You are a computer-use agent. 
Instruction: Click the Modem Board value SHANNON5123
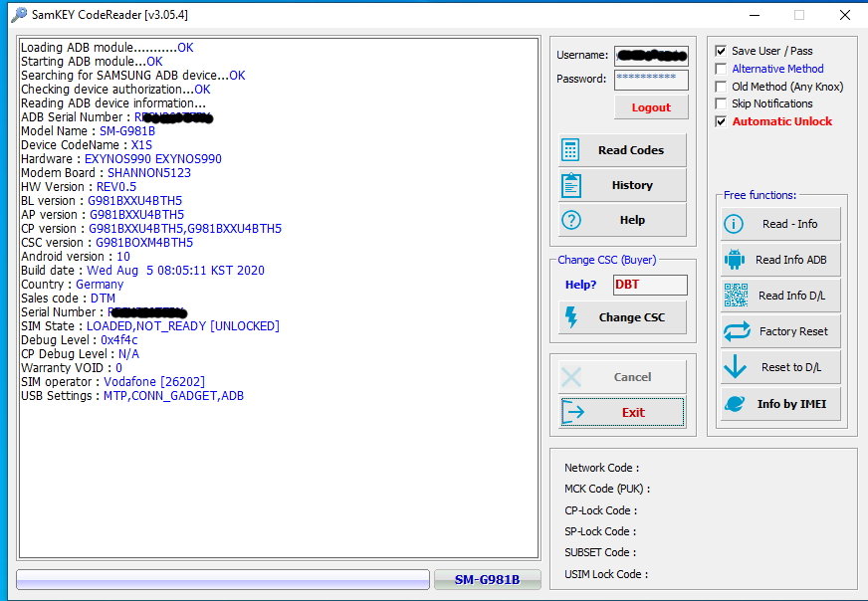(x=149, y=173)
